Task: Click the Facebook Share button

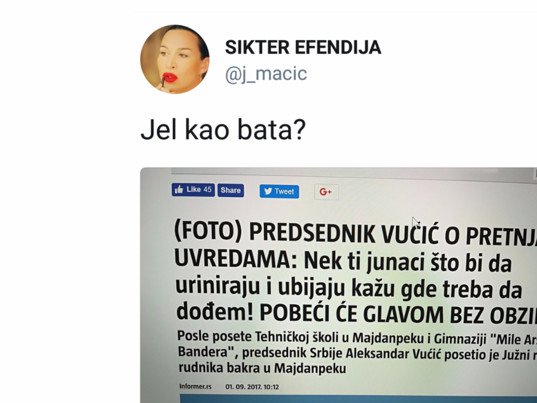Action: (x=231, y=190)
